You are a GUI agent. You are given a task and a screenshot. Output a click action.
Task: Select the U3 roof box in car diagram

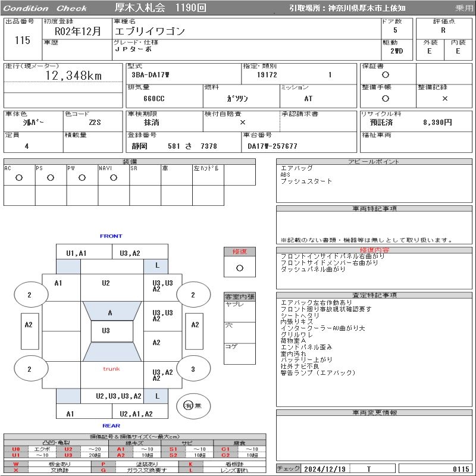(x=106, y=331)
